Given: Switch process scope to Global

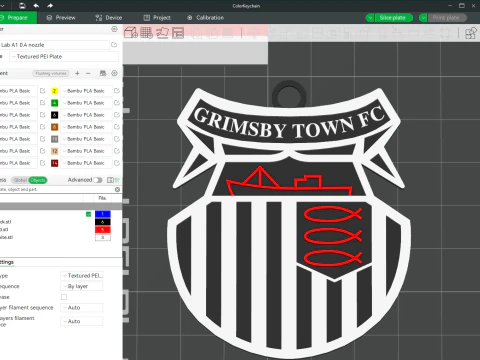Looking at the screenshot, I should 20,180.
